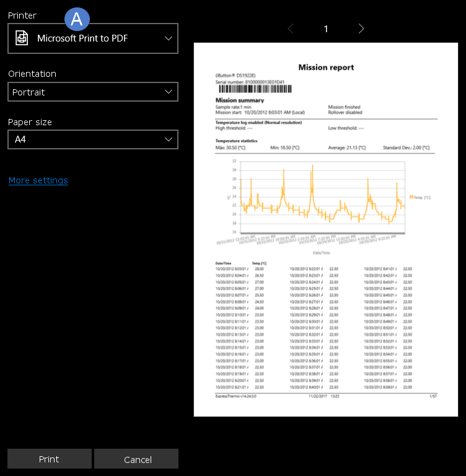
Task: Click the 'High threshold: ---' text
Action: 234,128
